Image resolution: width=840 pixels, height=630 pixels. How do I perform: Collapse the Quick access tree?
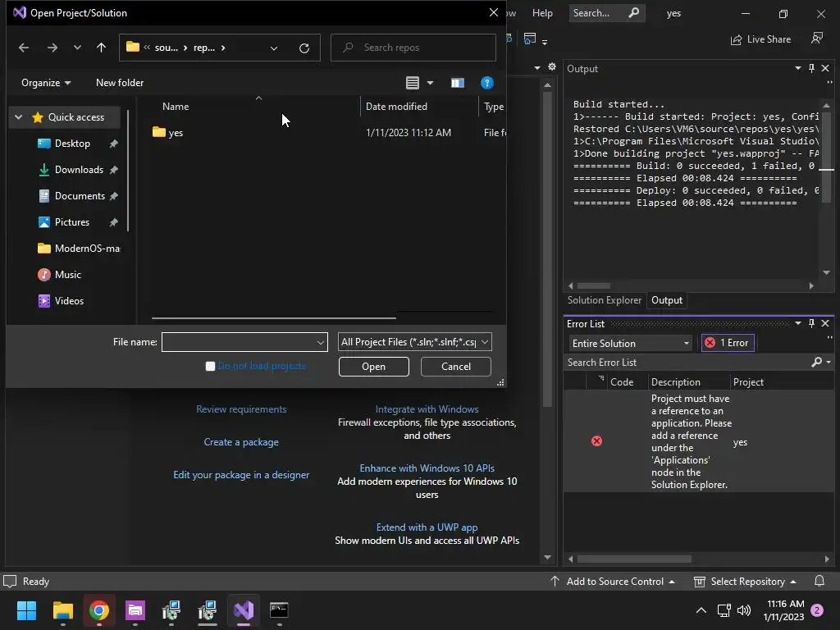(x=19, y=116)
